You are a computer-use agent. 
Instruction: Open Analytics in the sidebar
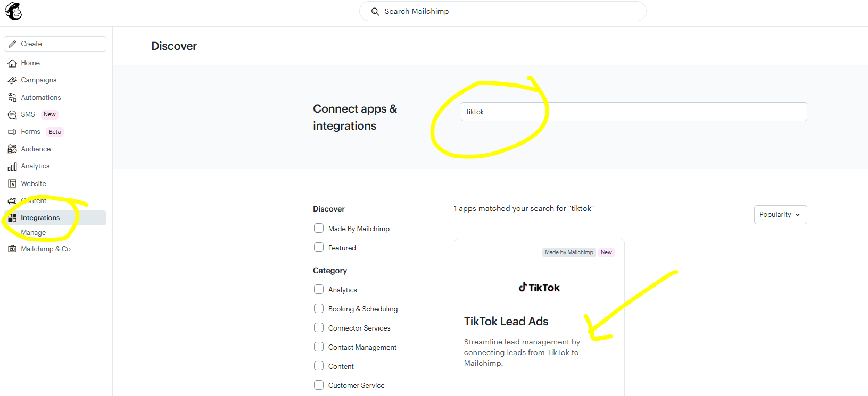[35, 166]
